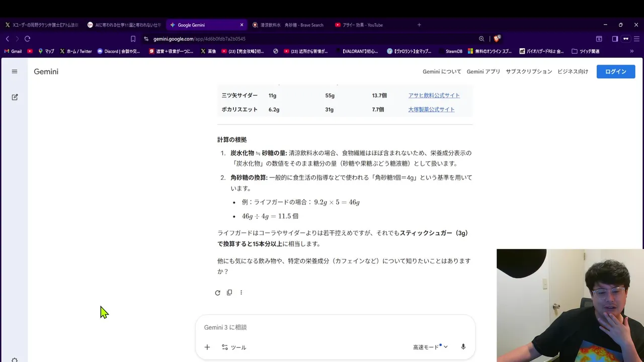Expand the 高速モード mode selector

[430, 347]
